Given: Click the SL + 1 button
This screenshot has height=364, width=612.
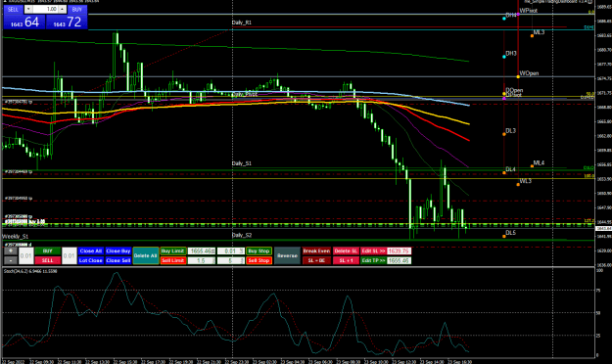Looking at the screenshot, I should (346, 260).
